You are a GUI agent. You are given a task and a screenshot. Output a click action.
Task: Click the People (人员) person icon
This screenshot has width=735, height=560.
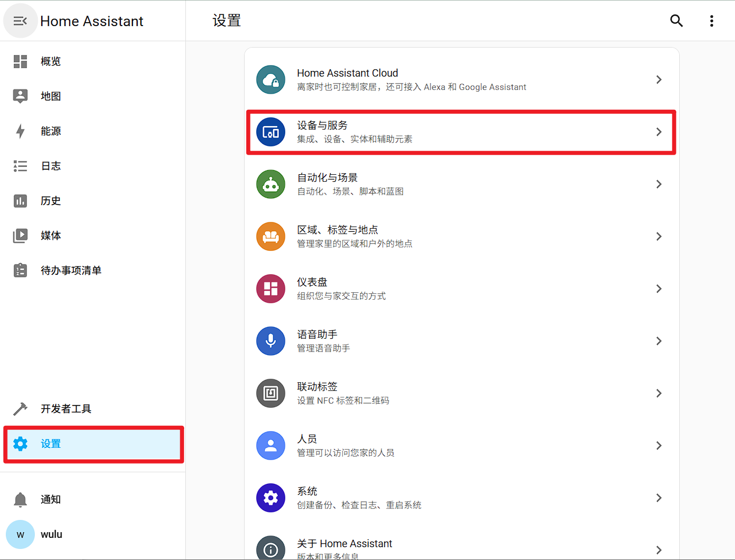[271, 446]
